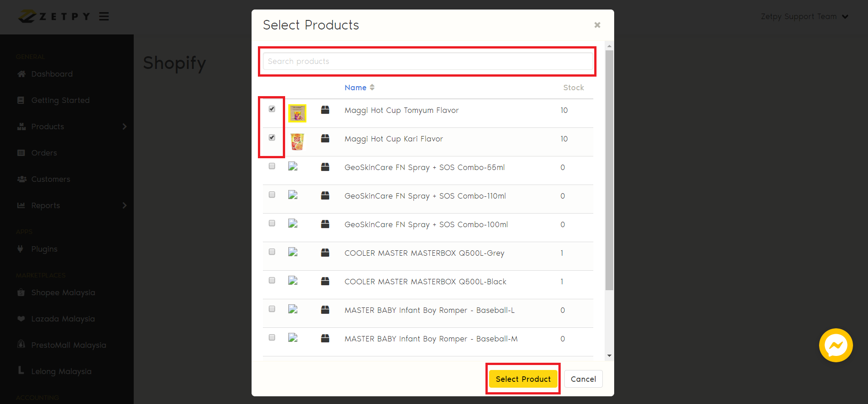Click the box icon for Maggi Kari Flavor
The width and height of the screenshot is (868, 404).
325,139
